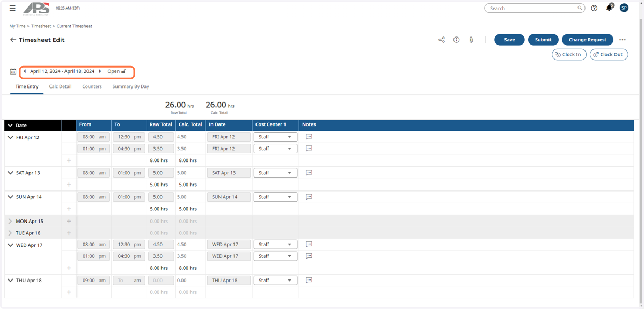Add a time row under SAT Apr 13
This screenshot has width=644, height=309.
69,185
